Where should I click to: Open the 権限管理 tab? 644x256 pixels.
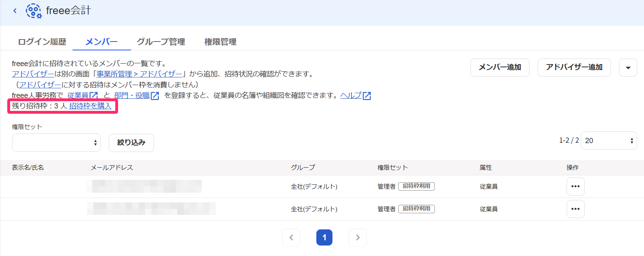coord(220,42)
